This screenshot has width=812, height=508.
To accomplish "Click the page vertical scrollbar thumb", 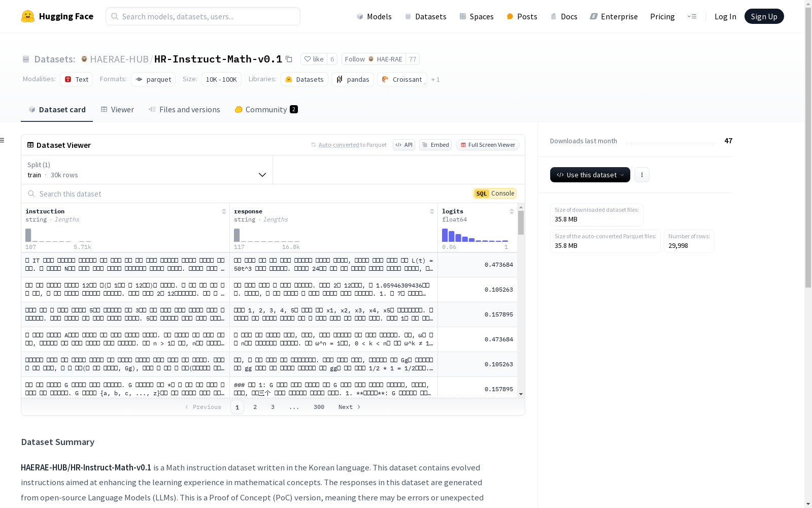I will click(808, 147).
